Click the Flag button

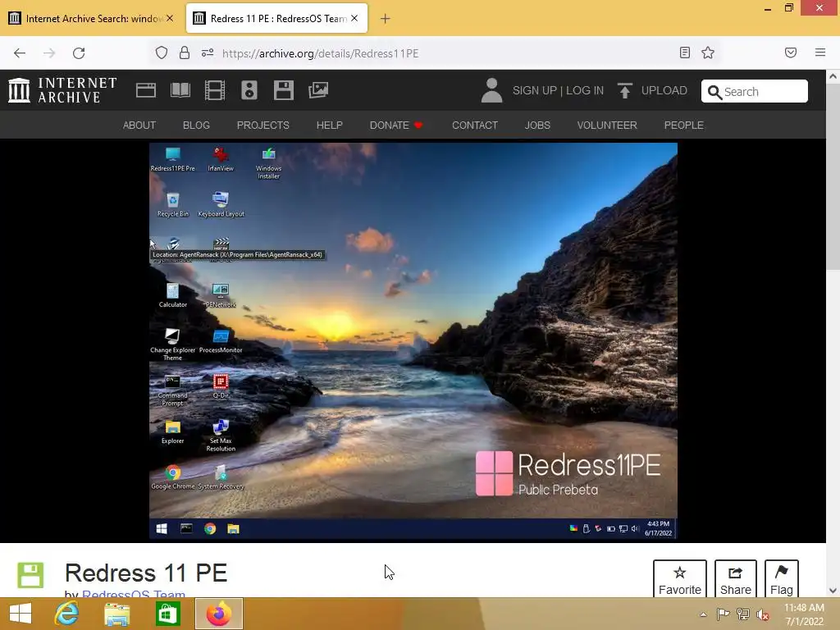click(x=782, y=579)
